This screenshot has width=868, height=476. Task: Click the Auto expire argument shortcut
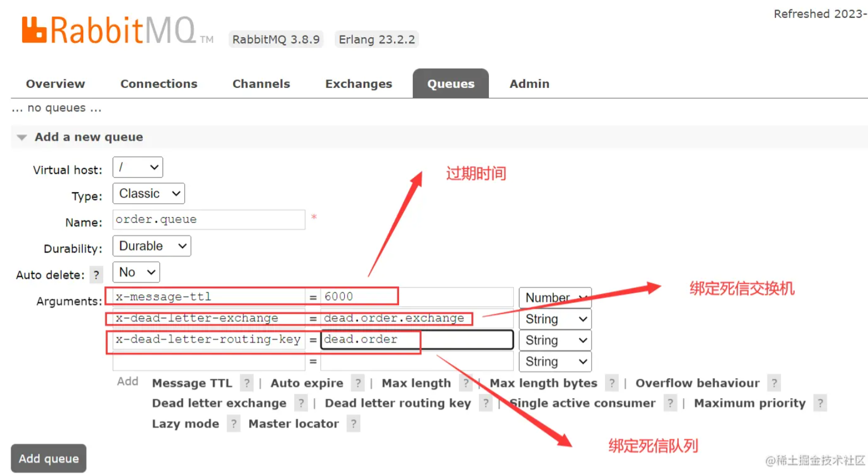307,383
